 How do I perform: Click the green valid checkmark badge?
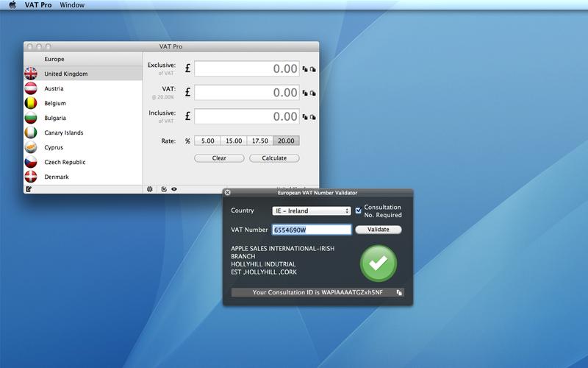[379, 263]
